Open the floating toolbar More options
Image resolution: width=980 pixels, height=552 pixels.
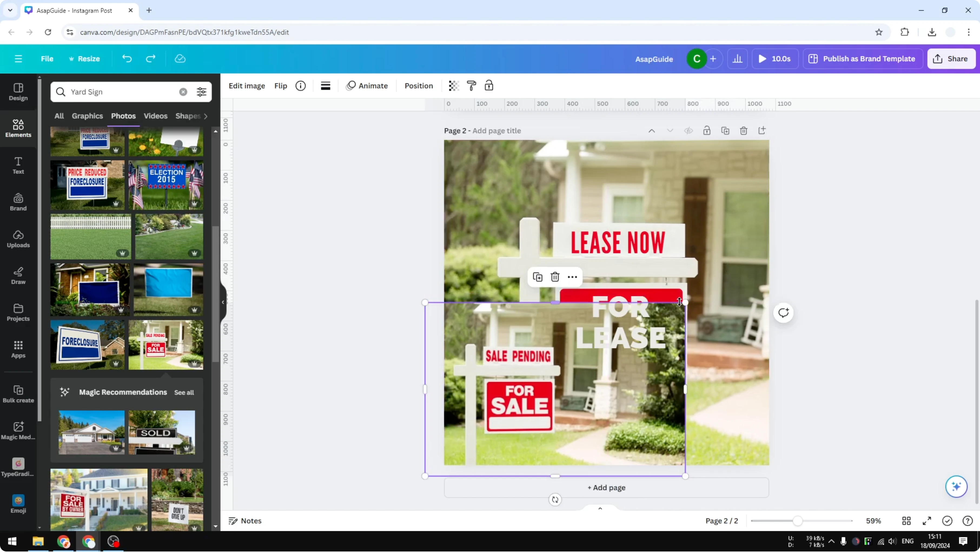[x=572, y=277]
